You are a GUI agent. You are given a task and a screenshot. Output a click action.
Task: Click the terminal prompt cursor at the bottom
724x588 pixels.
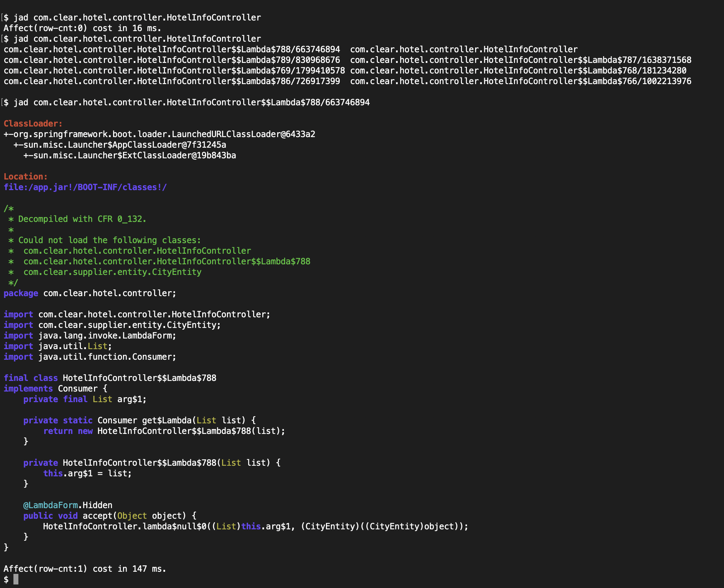click(x=16, y=580)
